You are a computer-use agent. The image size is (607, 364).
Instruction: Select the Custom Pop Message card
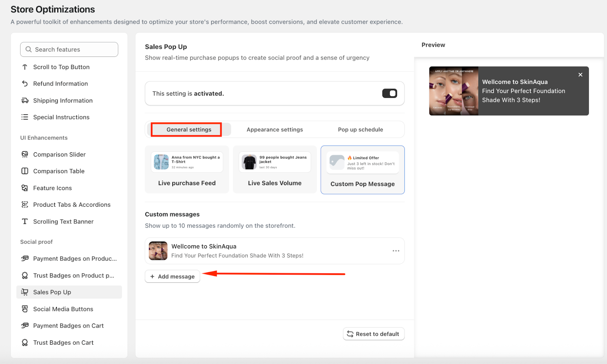pos(363,170)
